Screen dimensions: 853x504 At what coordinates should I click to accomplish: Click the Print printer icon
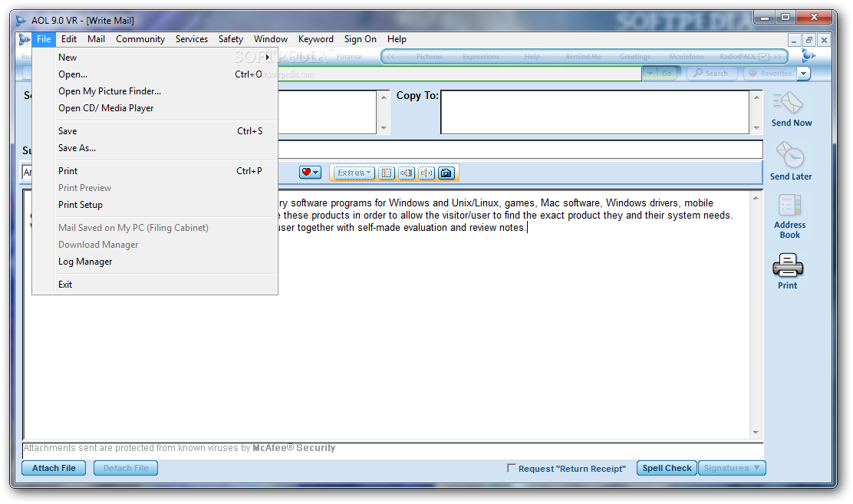[787, 265]
